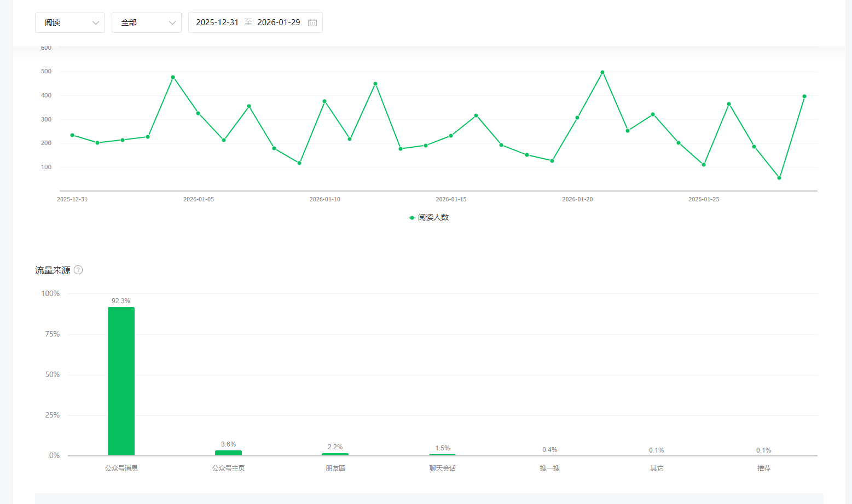The image size is (852, 504).
Task: Click the end date 2026-01-29 field
Action: pyautogui.click(x=279, y=22)
